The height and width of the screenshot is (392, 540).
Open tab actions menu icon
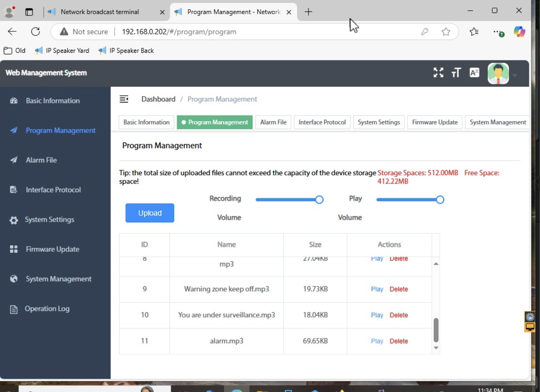click(29, 12)
